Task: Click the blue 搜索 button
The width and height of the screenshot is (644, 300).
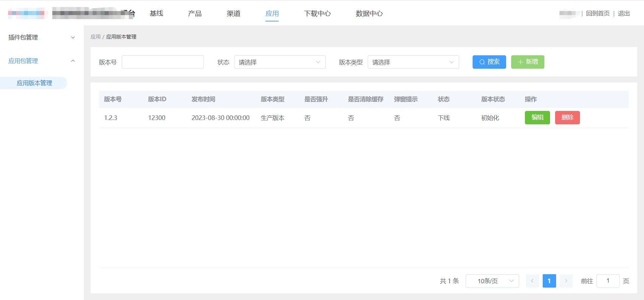Action: [x=489, y=62]
